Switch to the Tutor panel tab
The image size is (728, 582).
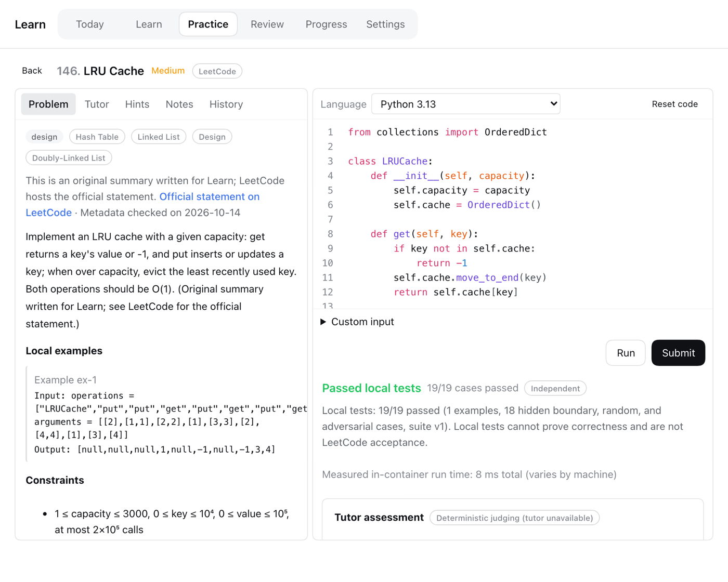coord(97,104)
